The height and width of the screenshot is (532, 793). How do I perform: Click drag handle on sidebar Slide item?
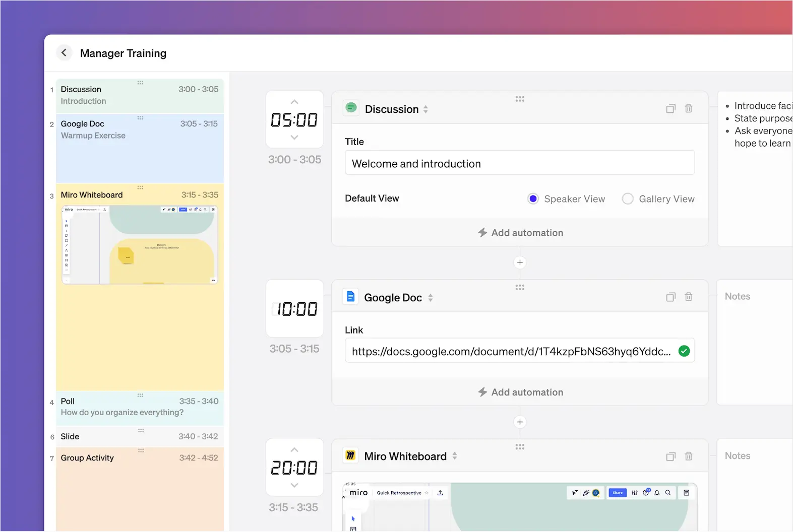(x=141, y=431)
